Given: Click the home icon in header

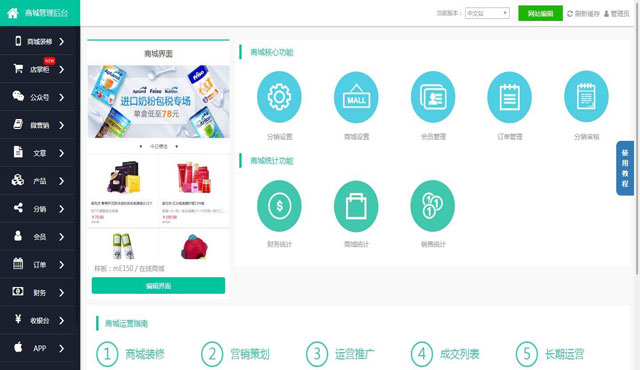Looking at the screenshot, I should point(13,13).
